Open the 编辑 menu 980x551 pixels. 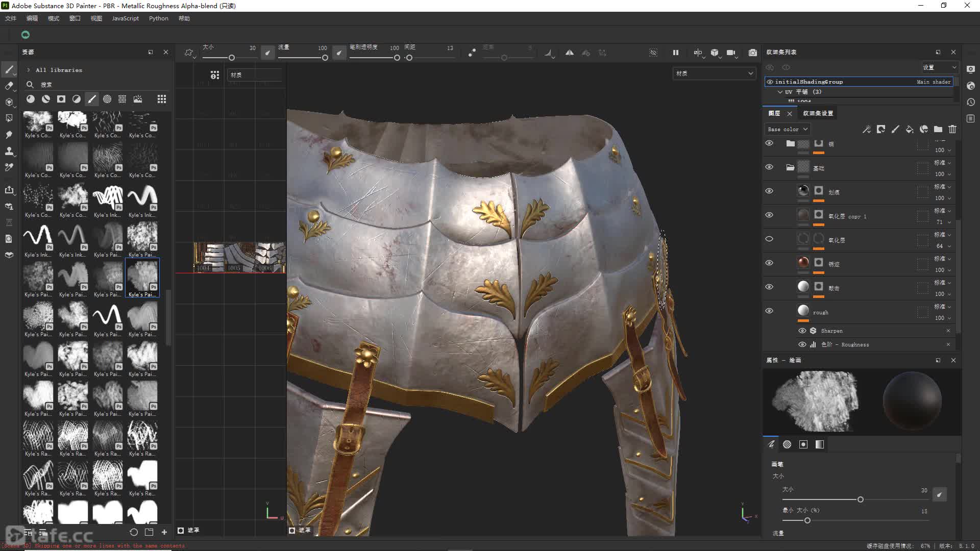tap(32, 18)
